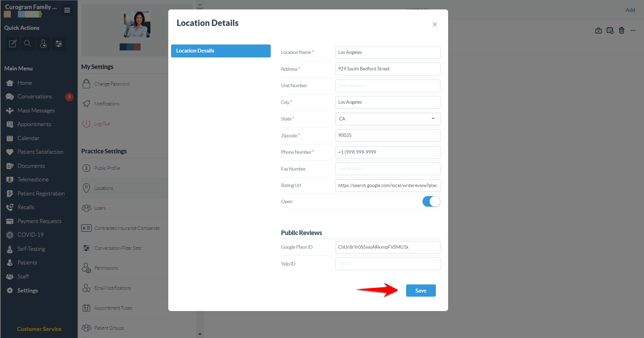
Task: Click the Add link at top right
Action: coord(630,10)
